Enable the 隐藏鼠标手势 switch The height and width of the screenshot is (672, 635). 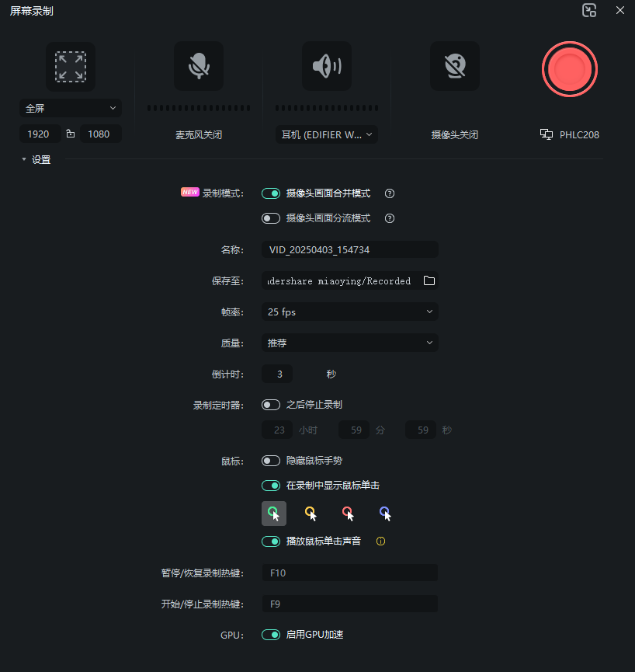pos(271,461)
